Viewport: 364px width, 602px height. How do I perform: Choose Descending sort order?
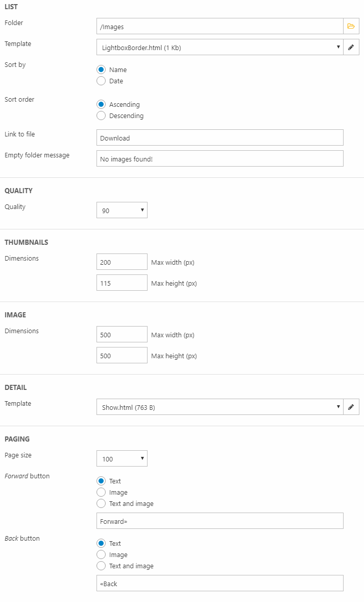(x=101, y=116)
